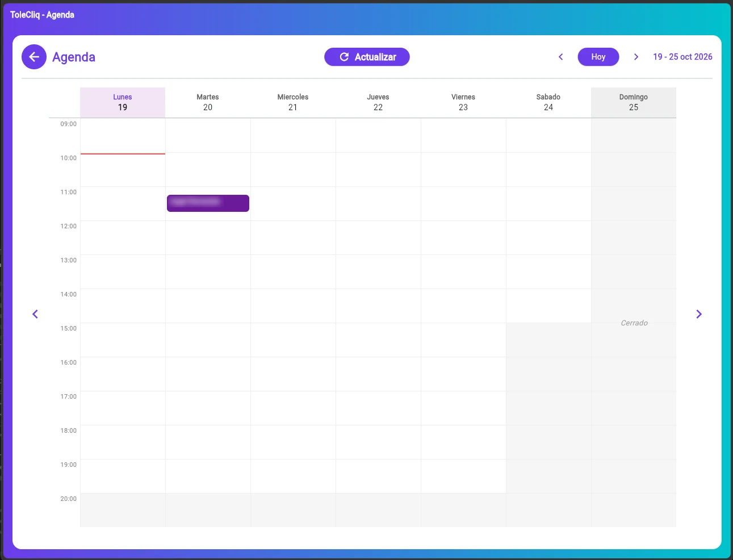Click the 19 - 25 oct 2026 date range
733x560 pixels.
coord(682,57)
